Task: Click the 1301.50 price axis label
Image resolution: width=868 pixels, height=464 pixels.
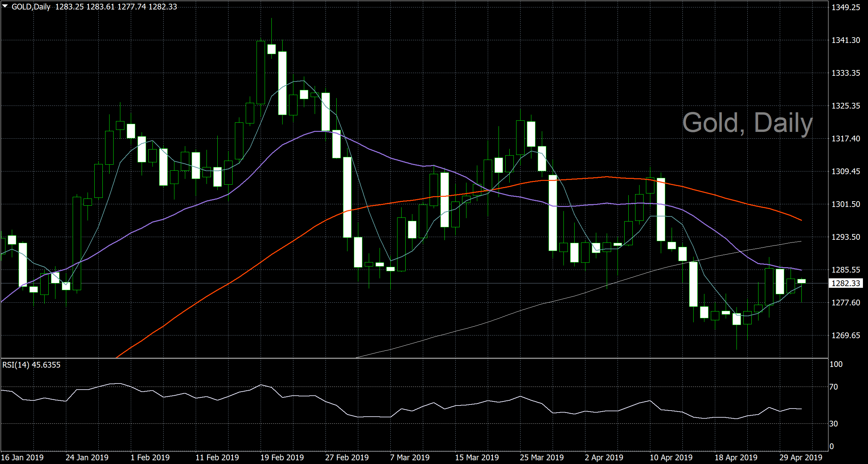Action: click(x=846, y=204)
